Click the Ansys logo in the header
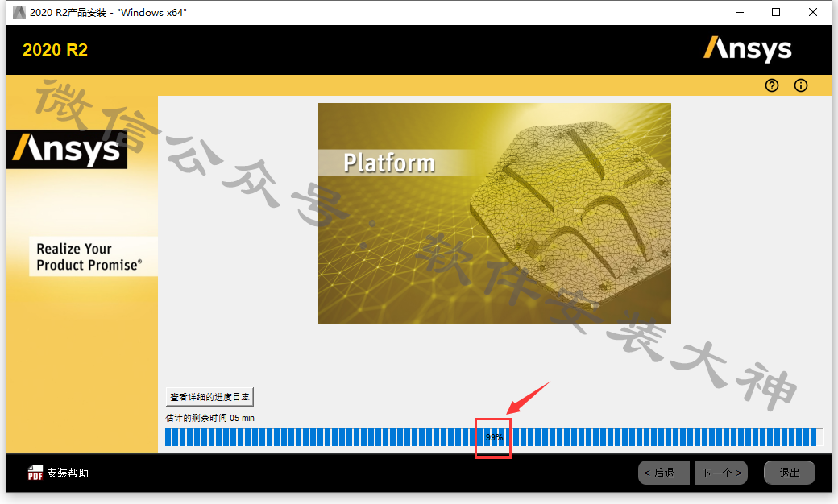 pyautogui.click(x=747, y=49)
